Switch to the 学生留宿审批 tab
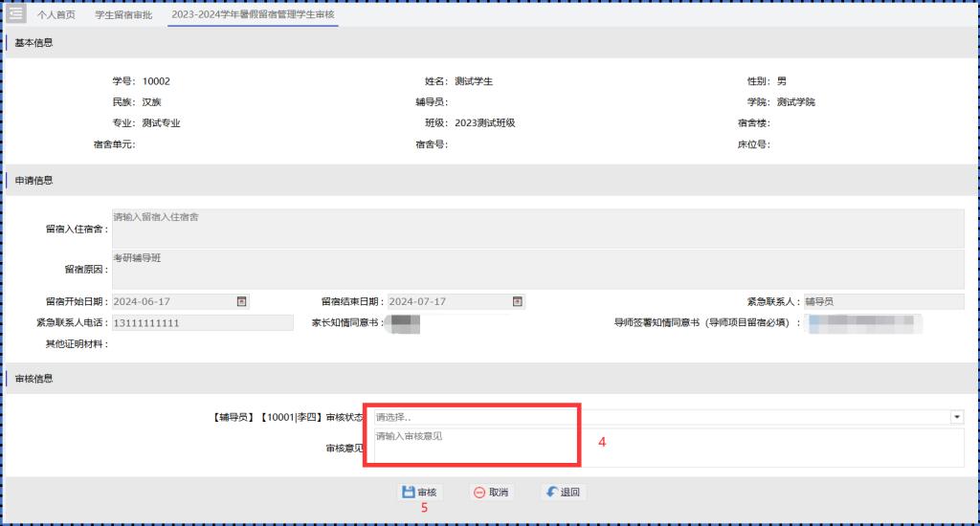Image resolution: width=980 pixels, height=526 pixels. click(x=123, y=15)
